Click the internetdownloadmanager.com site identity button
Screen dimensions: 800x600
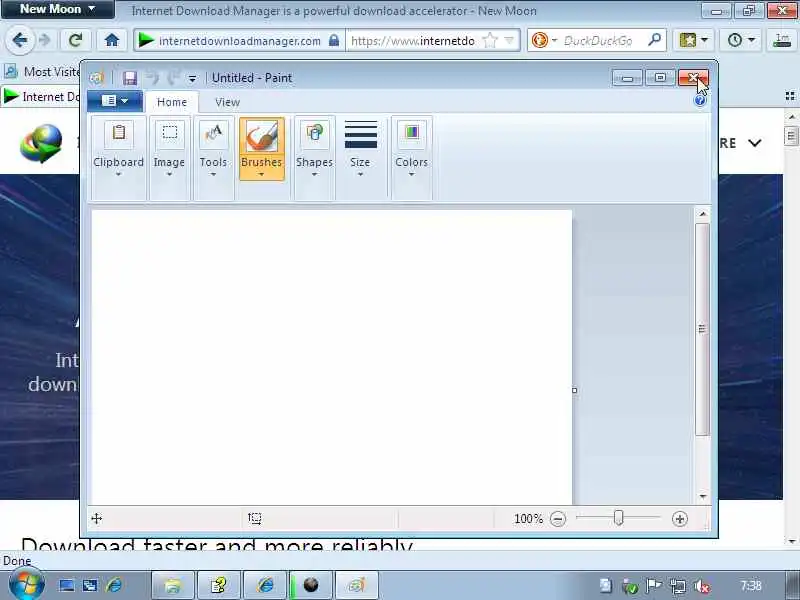239,40
